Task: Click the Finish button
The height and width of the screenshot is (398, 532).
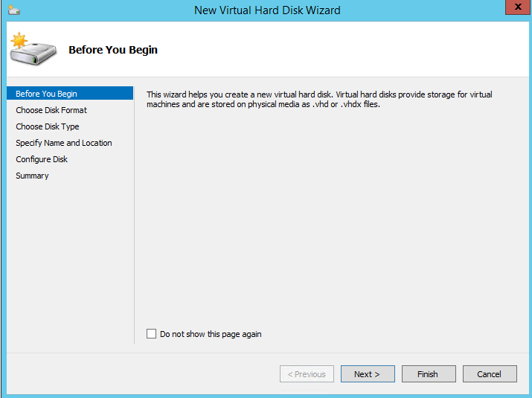Action: pos(429,374)
